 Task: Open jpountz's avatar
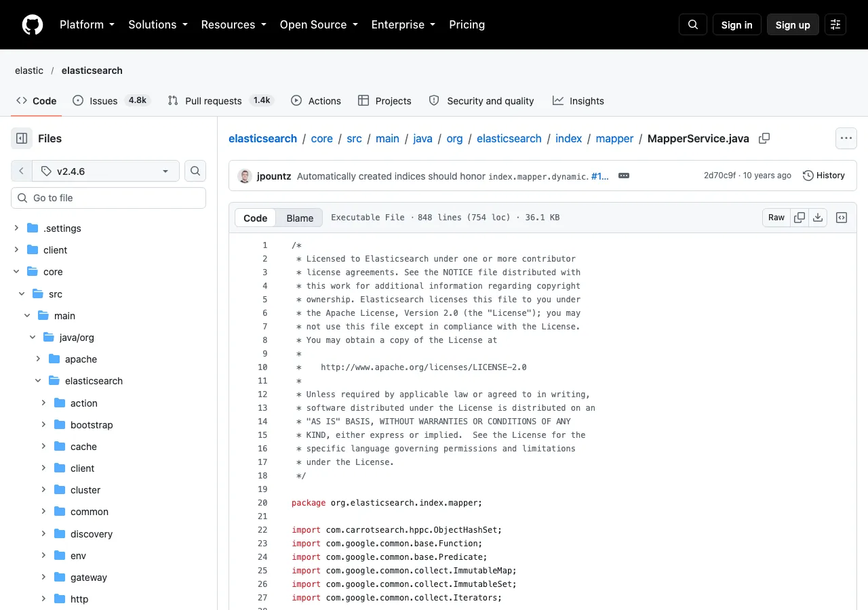tap(245, 176)
